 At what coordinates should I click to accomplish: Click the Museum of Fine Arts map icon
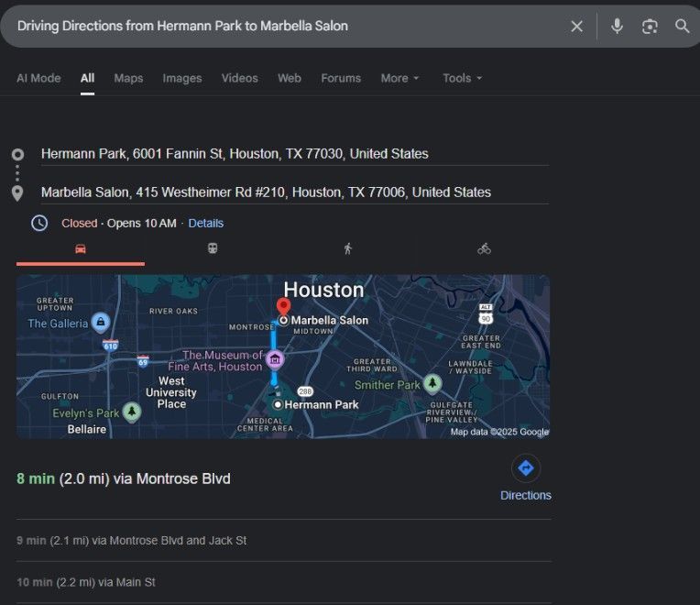[275, 359]
